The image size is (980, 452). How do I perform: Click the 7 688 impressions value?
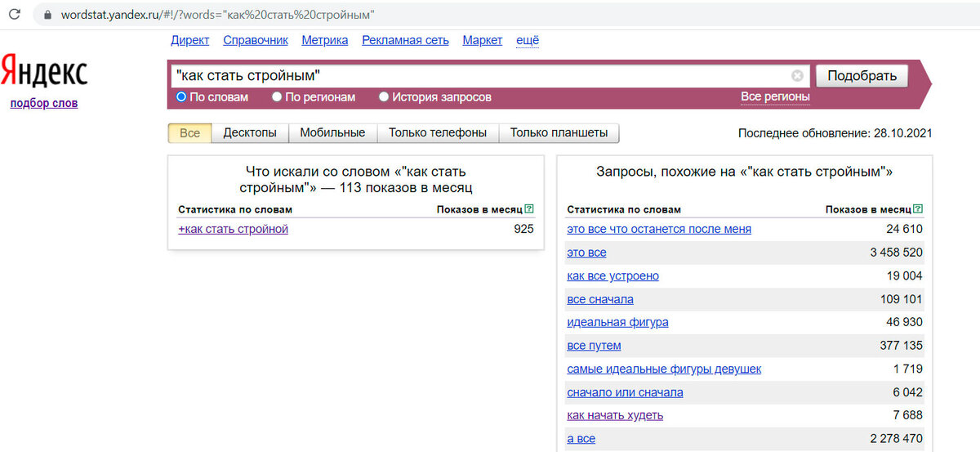(x=908, y=415)
